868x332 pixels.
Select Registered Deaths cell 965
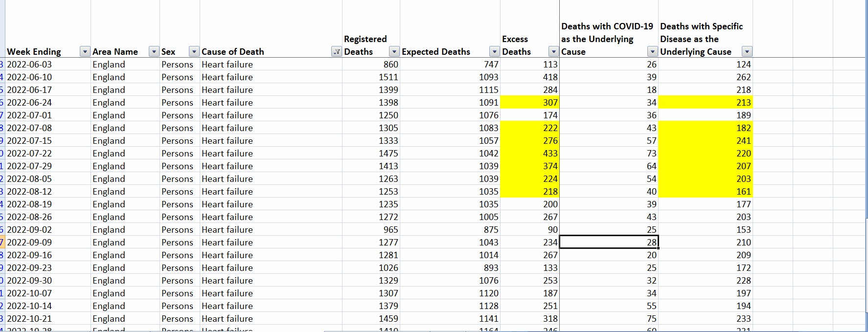[371, 229]
